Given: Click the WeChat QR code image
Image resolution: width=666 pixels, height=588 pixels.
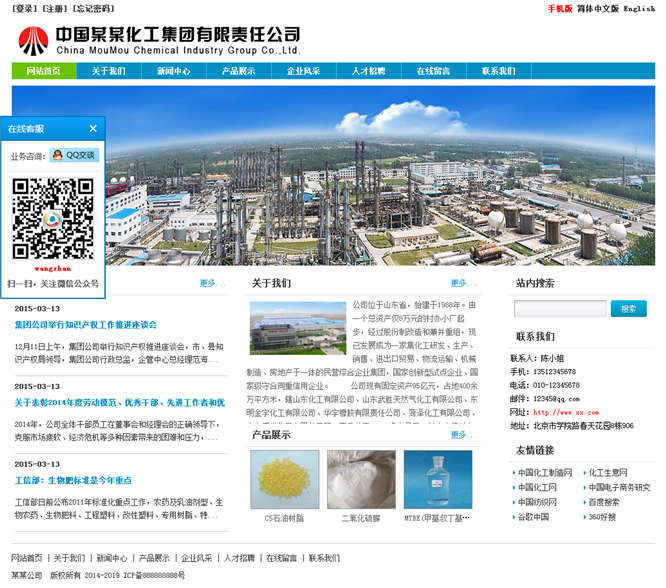Looking at the screenshot, I should click(x=52, y=210).
